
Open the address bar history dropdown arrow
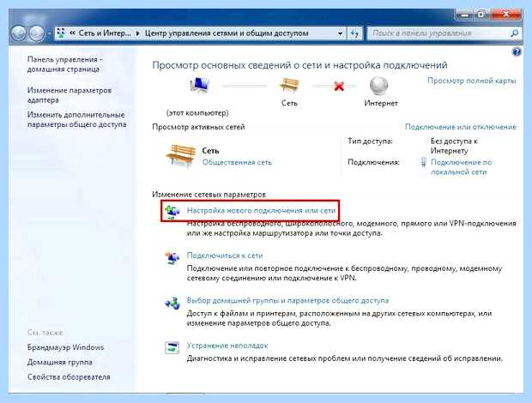[x=340, y=33]
